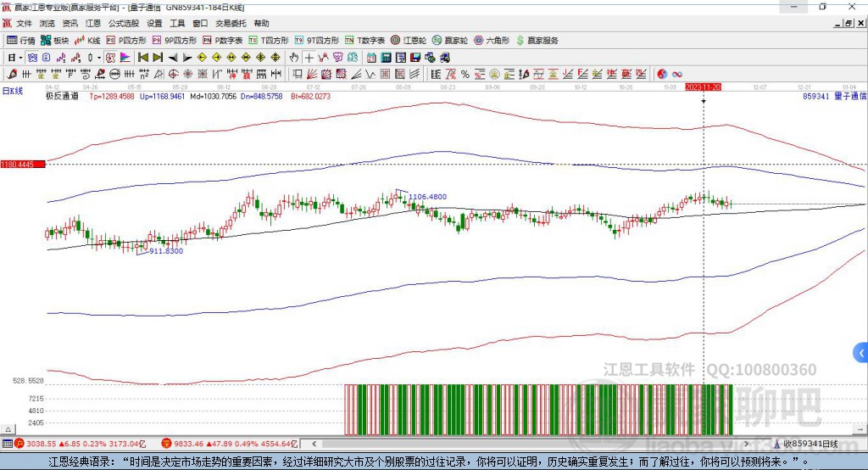The width and height of the screenshot is (868, 470).
Task: Open the T数字表 number table
Action: (364, 41)
